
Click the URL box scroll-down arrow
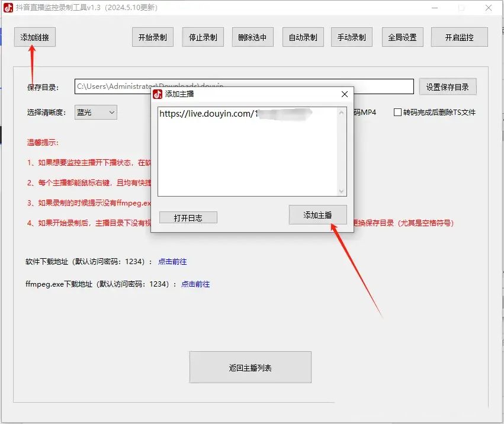(341, 191)
